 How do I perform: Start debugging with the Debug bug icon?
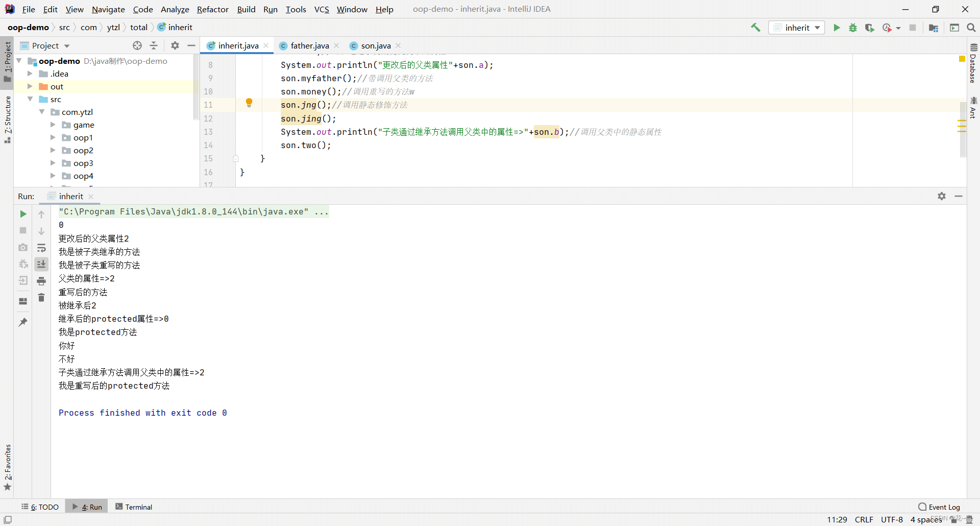pos(853,28)
